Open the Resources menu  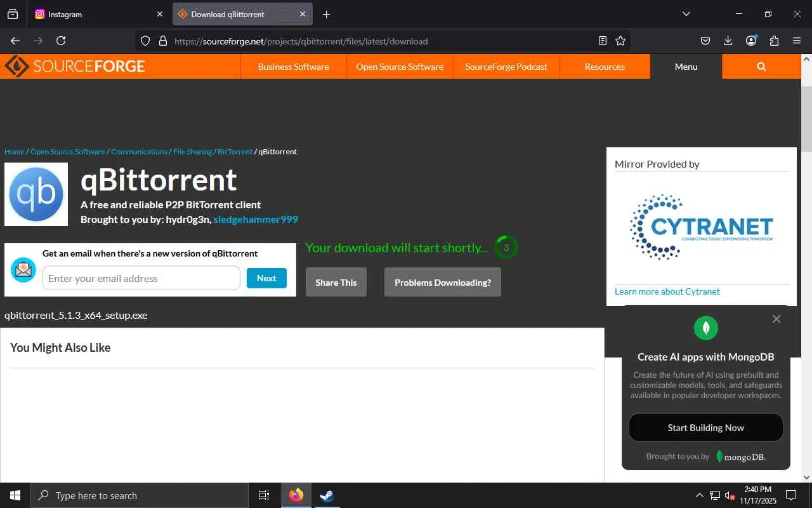point(605,67)
